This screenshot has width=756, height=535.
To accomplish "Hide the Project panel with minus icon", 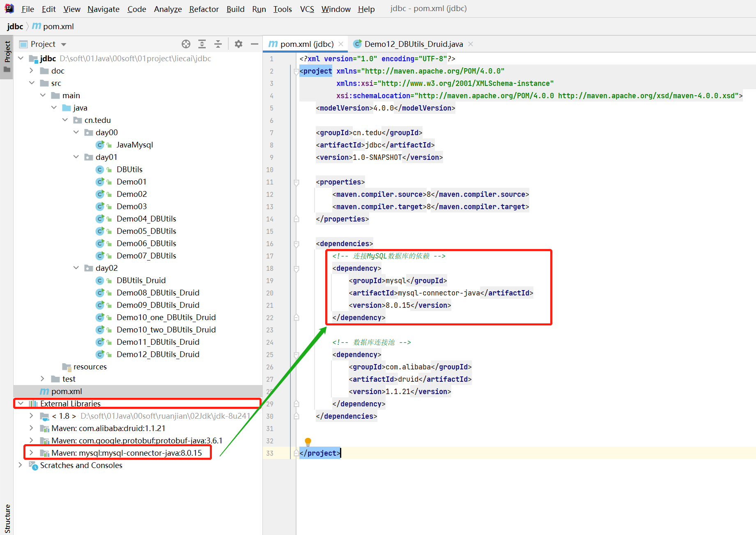I will [255, 44].
